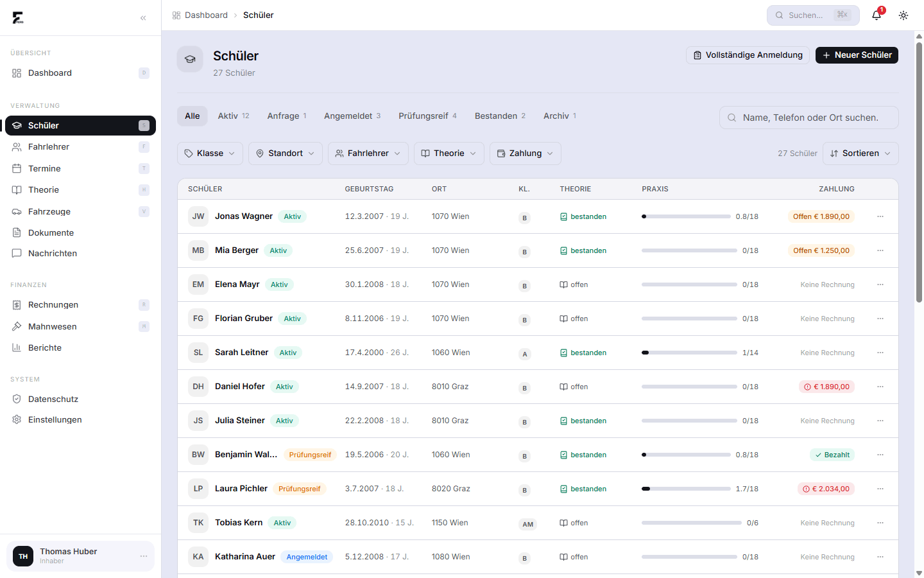
Task: Click Daniel Hofer's overdue € 1.890,00 badge
Action: [826, 387]
